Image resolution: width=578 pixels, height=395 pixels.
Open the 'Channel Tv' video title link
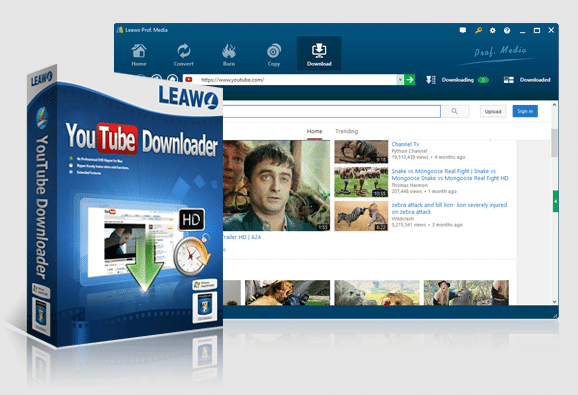tap(405, 144)
